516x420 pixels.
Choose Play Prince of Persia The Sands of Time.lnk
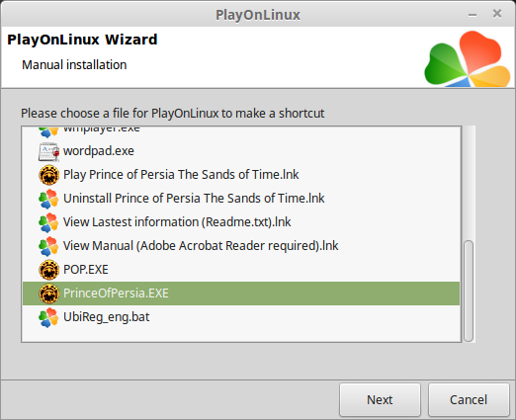coord(181,175)
